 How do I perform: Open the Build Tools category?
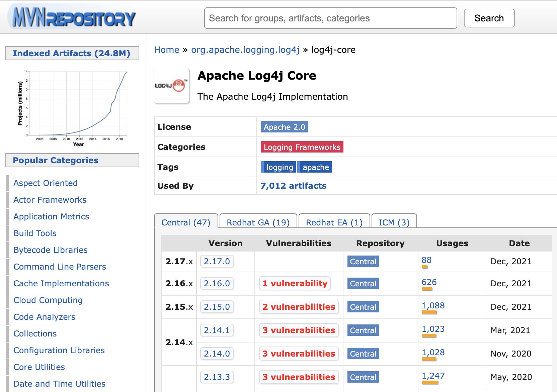click(x=35, y=233)
